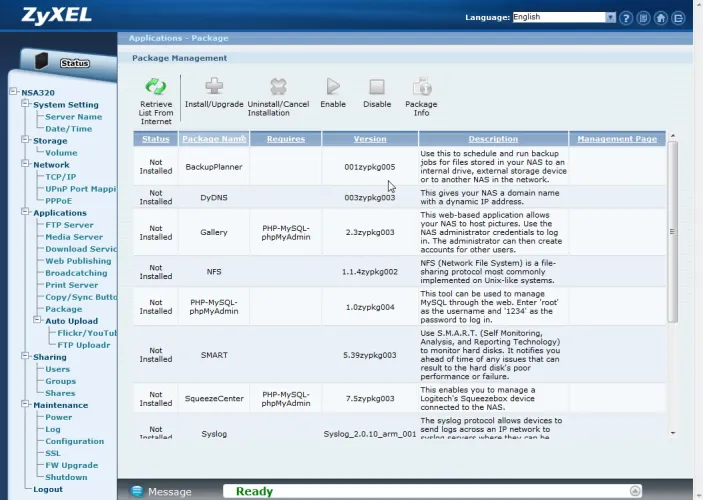This screenshot has width=703, height=500.
Task: Sort table by Requires column
Action: tap(286, 139)
